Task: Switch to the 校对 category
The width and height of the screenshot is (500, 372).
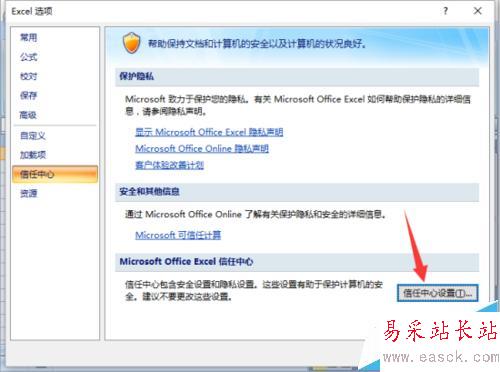Action: [29, 76]
